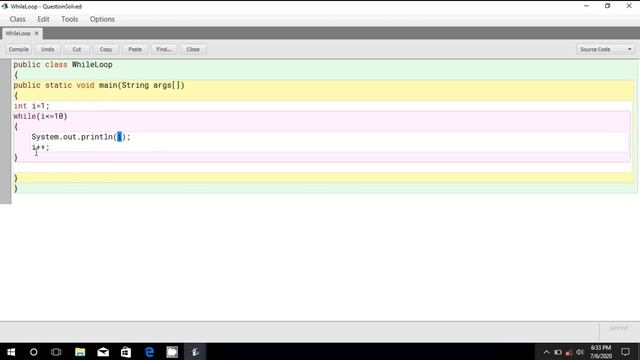Open the Tools menu

69,19
